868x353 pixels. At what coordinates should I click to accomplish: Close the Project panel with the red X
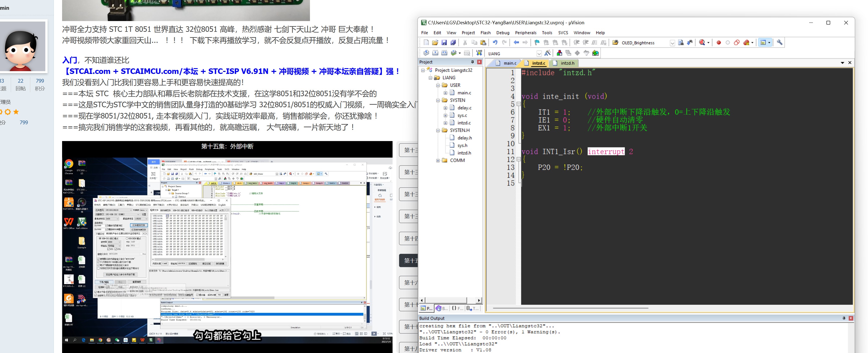click(479, 62)
